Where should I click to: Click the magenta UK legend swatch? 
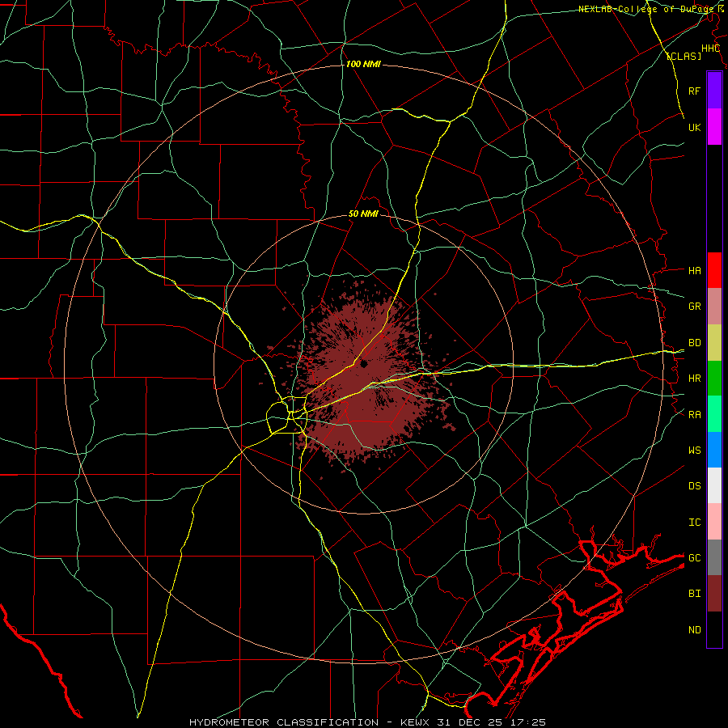coord(714,127)
